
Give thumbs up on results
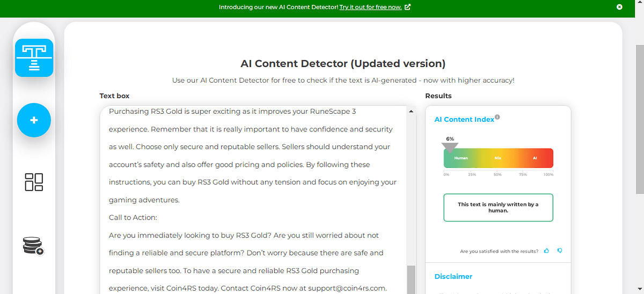tap(546, 251)
